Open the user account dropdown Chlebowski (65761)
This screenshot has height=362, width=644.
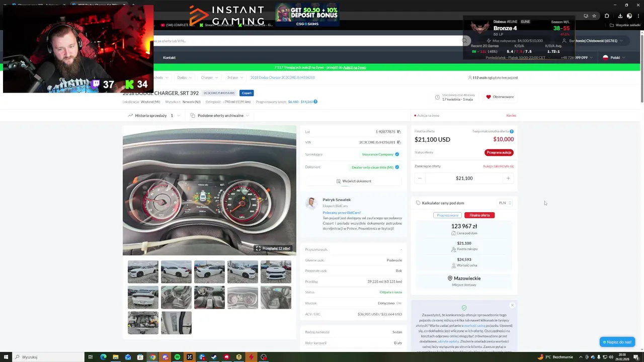(x=596, y=41)
